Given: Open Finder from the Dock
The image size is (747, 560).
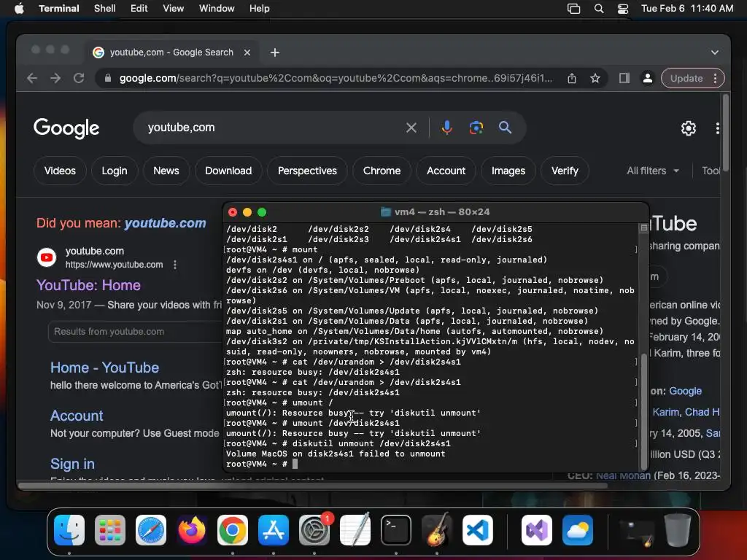Looking at the screenshot, I should [69, 530].
